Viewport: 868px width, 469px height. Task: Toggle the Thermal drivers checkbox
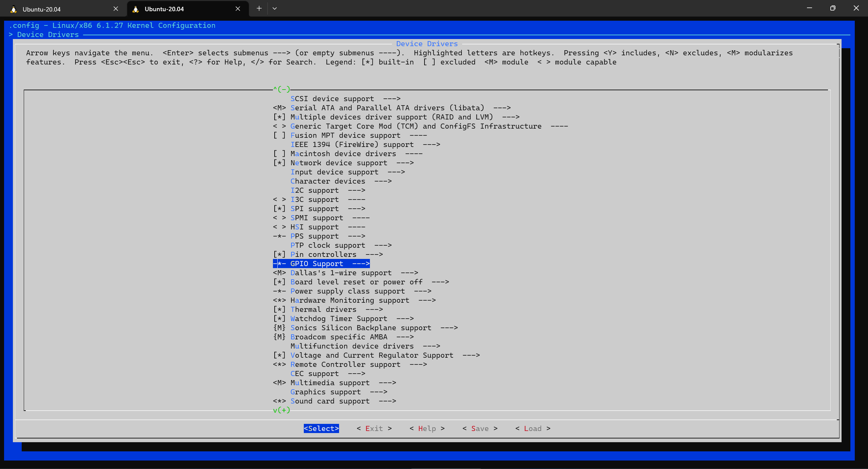click(279, 309)
